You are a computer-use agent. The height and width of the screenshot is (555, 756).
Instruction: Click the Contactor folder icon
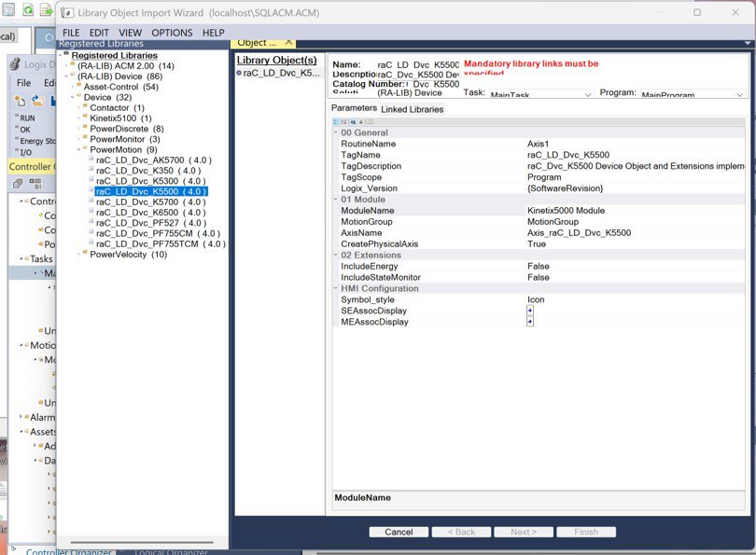pos(85,106)
